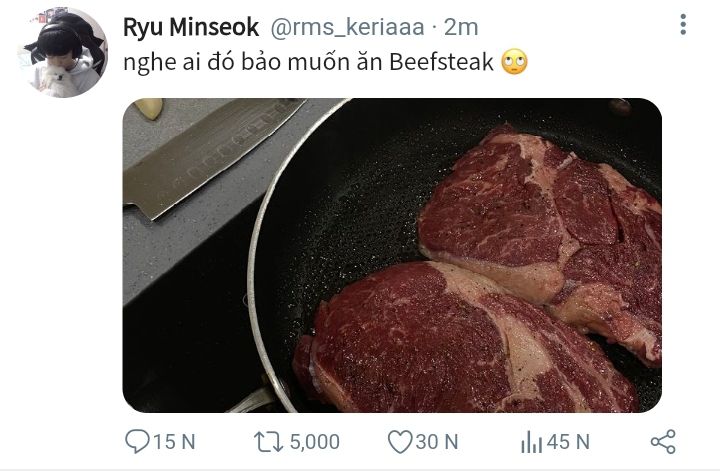Viewport: 720px width, 474px height.
Task: Click the 2m timestamp
Action: [x=461, y=27]
